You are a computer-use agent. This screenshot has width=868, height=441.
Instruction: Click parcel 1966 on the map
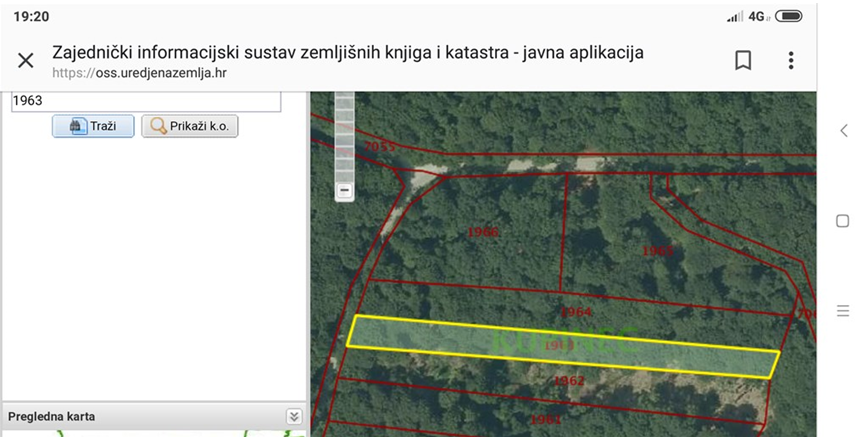pyautogui.click(x=483, y=232)
